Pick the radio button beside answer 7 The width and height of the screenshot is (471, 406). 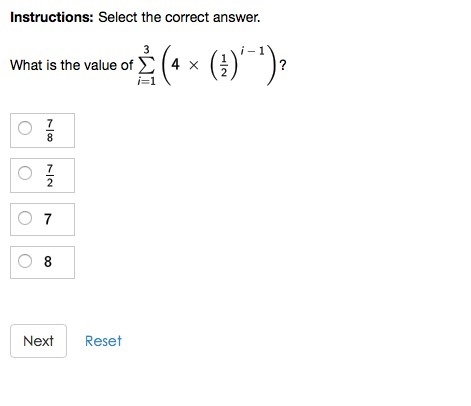pos(25,218)
